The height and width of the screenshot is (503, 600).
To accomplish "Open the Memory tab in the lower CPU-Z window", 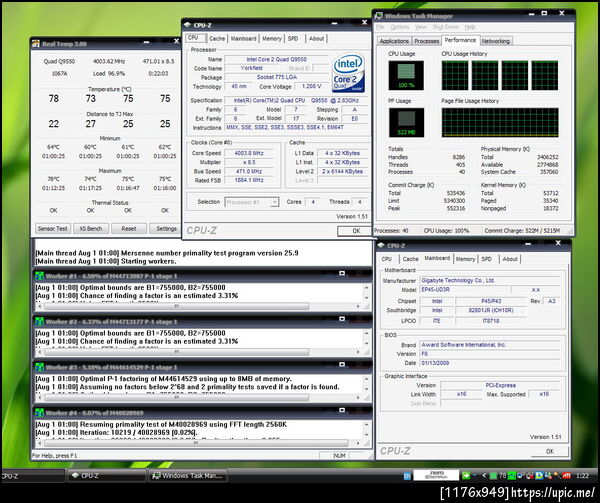I will (465, 259).
